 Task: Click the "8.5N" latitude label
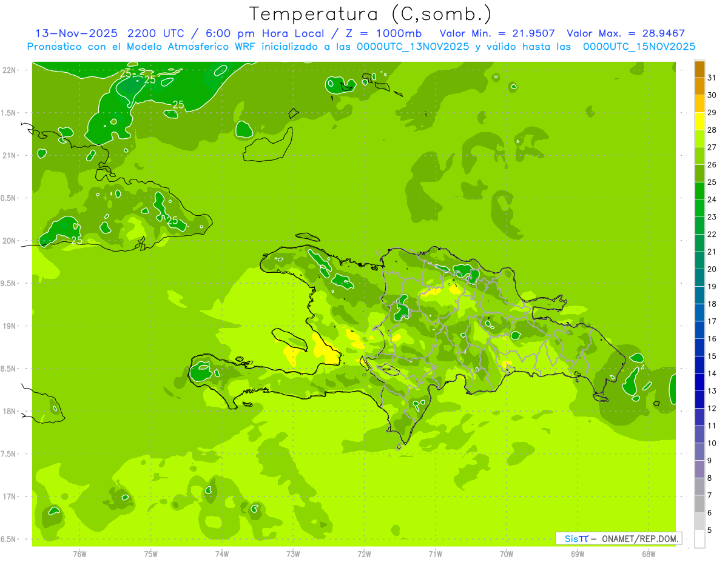coord(9,369)
